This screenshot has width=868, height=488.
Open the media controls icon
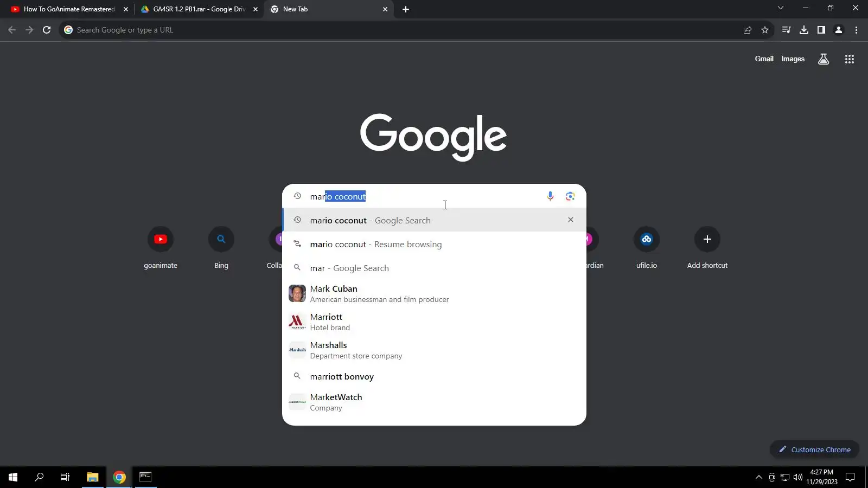click(786, 30)
